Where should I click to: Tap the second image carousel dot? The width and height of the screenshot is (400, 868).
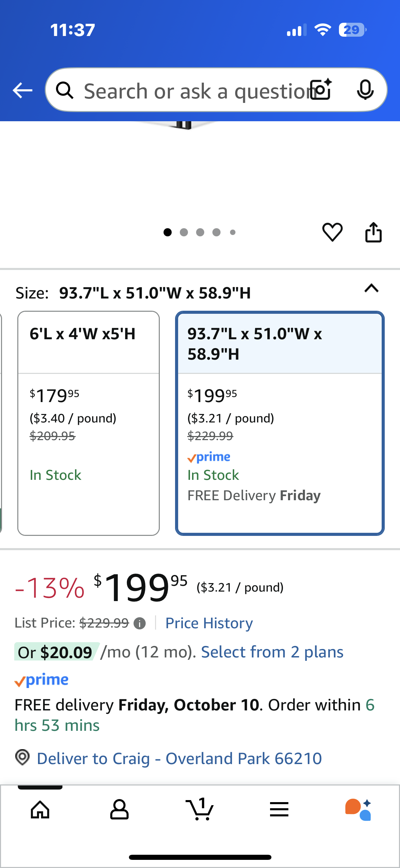[184, 232]
